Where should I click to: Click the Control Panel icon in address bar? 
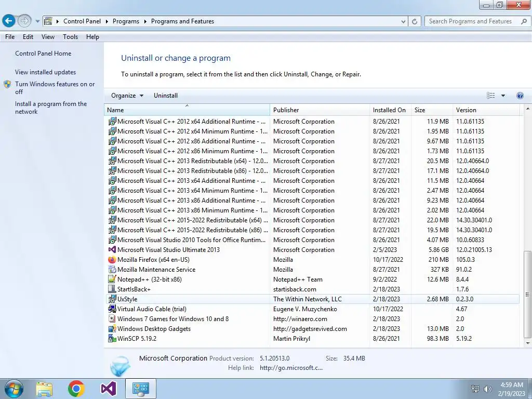tap(48, 21)
